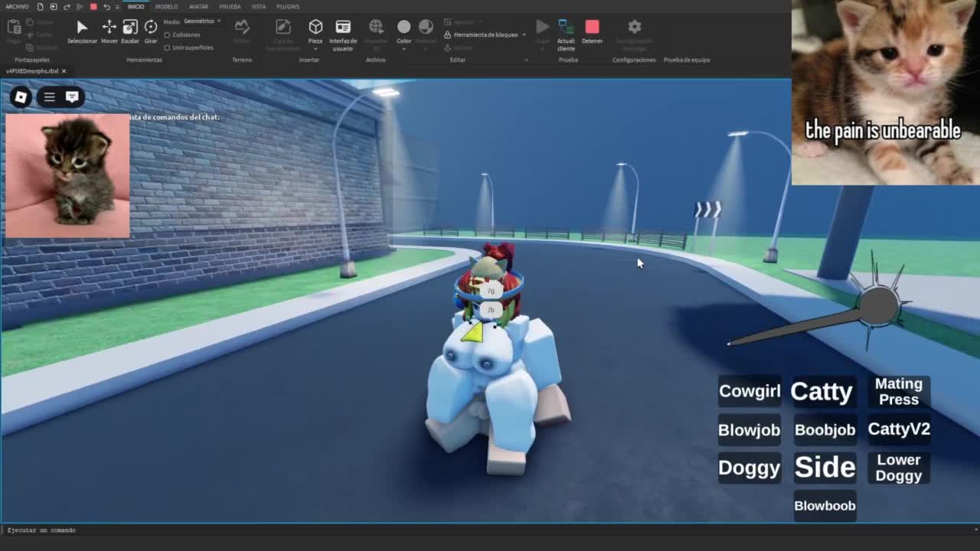Close the v4FIXEDmorphs.rbxl document tab
Viewport: 980px width, 551px height.
pos(64,71)
